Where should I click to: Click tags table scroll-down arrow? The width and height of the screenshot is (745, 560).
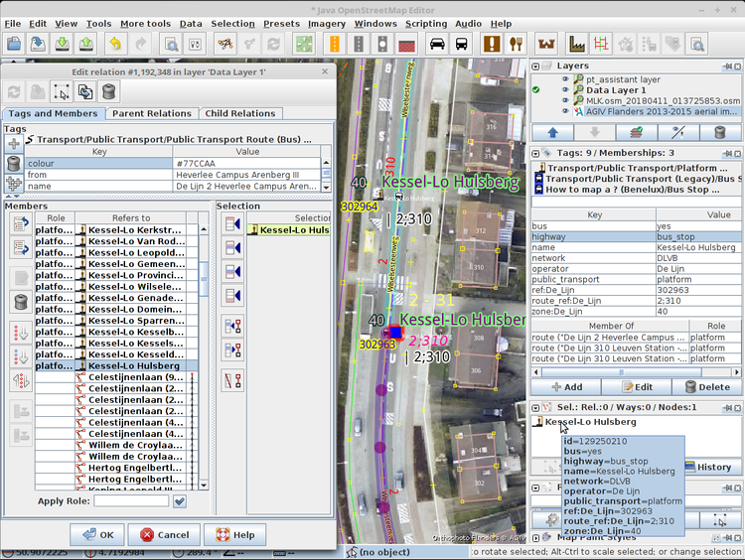pos(327,187)
